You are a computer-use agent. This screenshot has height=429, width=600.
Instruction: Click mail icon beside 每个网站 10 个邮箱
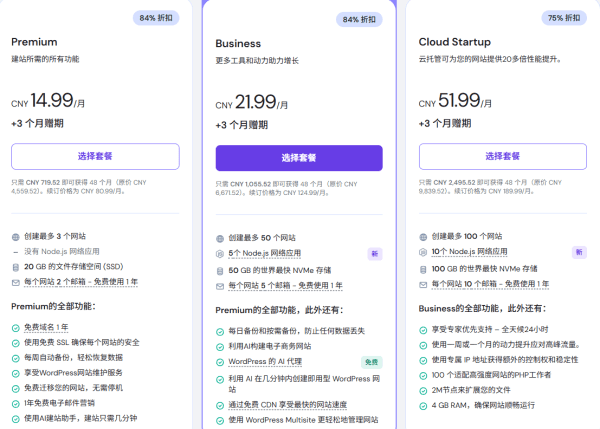point(423,285)
